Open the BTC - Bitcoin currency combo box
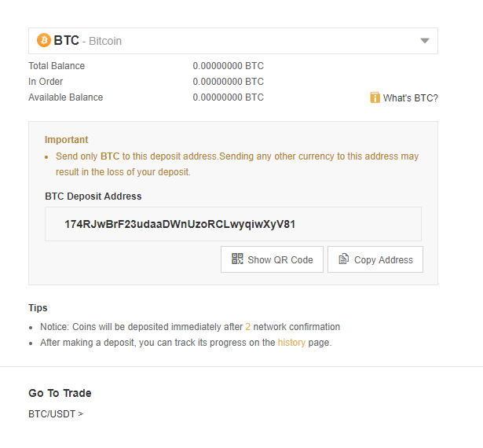 click(232, 41)
